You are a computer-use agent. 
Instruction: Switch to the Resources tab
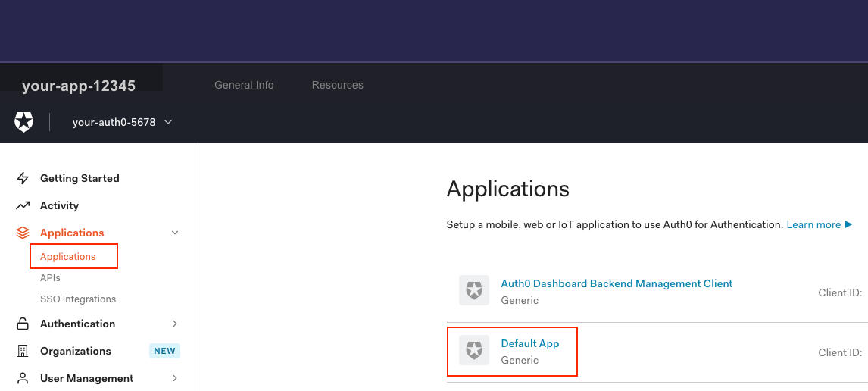pos(338,86)
